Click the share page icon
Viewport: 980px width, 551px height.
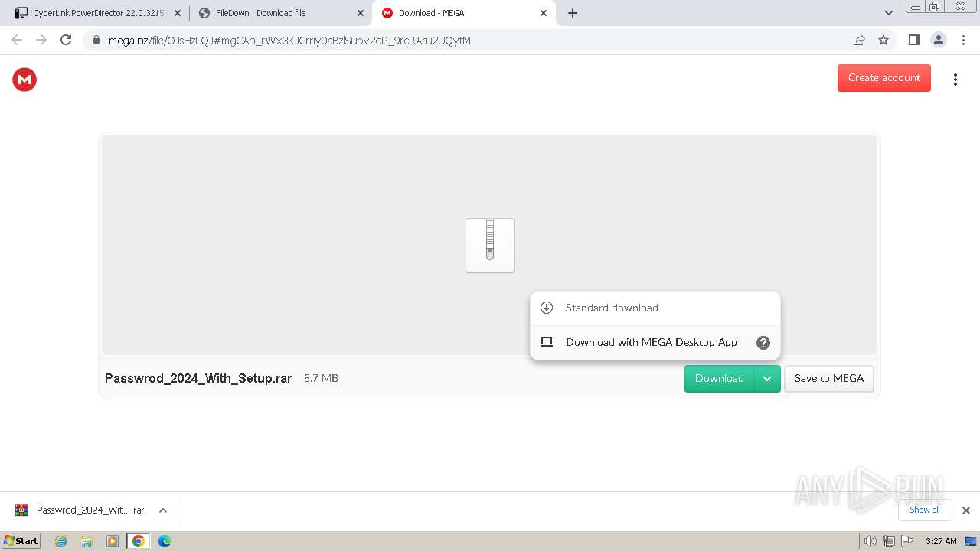click(859, 40)
